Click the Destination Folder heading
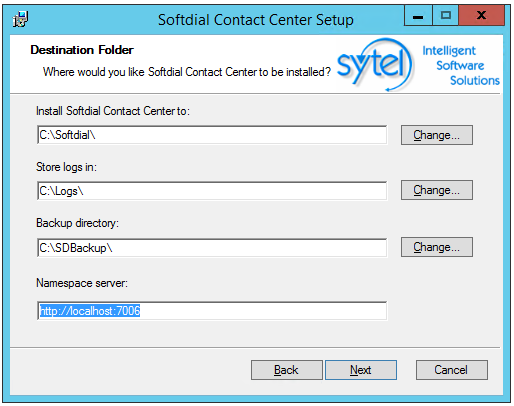The image size is (514, 406). [82, 50]
